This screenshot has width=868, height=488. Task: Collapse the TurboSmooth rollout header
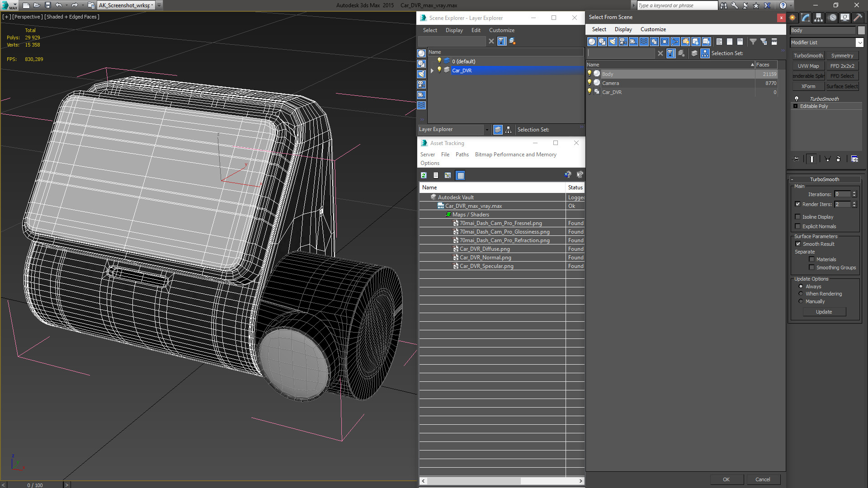(x=825, y=179)
